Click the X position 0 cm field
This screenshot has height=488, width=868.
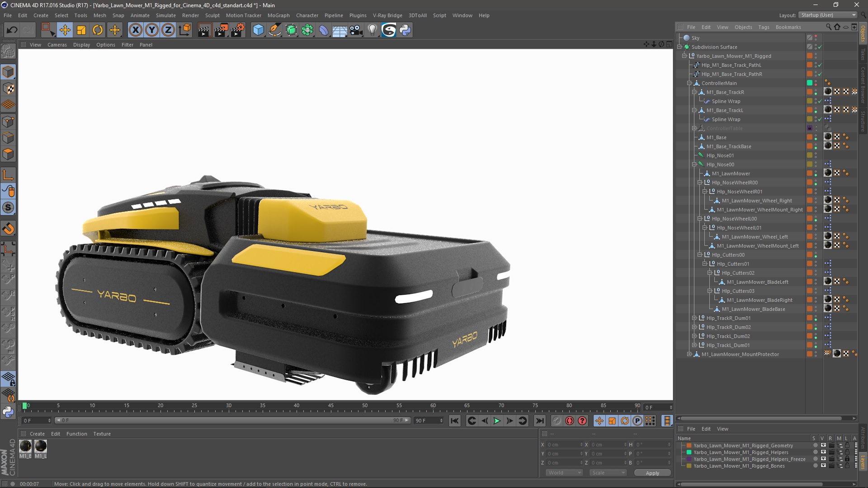click(564, 445)
